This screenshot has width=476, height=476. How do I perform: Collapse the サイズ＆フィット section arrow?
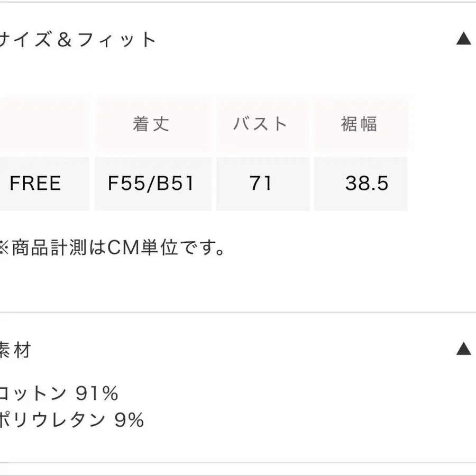pyautogui.click(x=463, y=39)
